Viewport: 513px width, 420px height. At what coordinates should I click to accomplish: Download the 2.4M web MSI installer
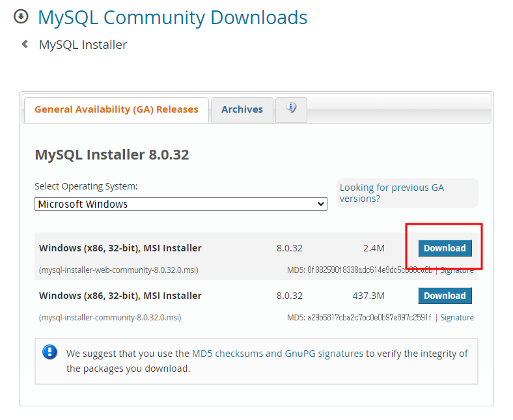point(445,248)
